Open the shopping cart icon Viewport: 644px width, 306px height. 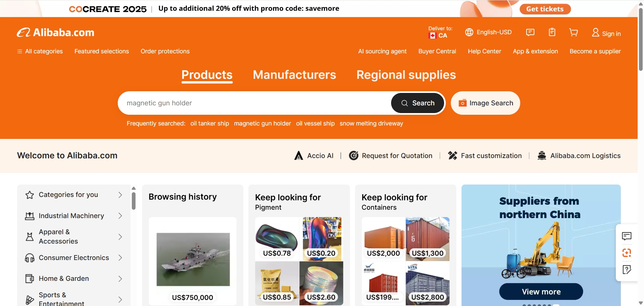(x=574, y=33)
